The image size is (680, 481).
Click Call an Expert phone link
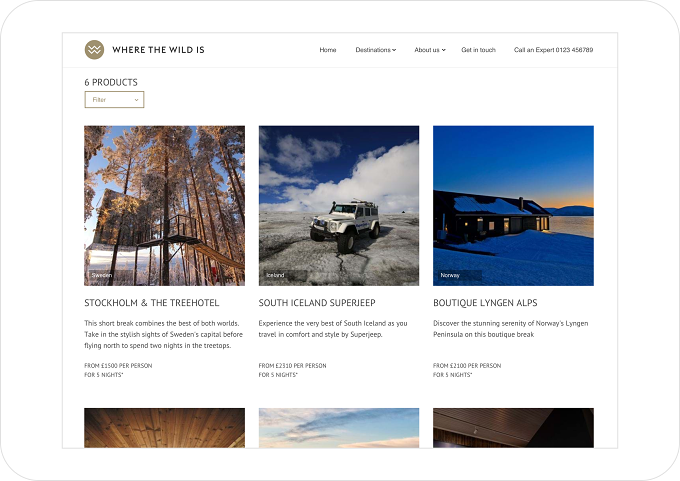553,50
